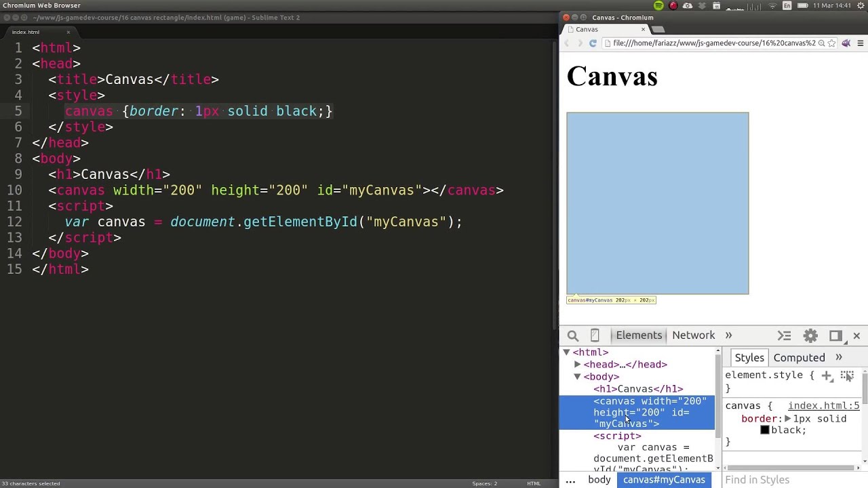The image size is (868, 488).
Task: Add a new style rule
Action: [x=827, y=375]
